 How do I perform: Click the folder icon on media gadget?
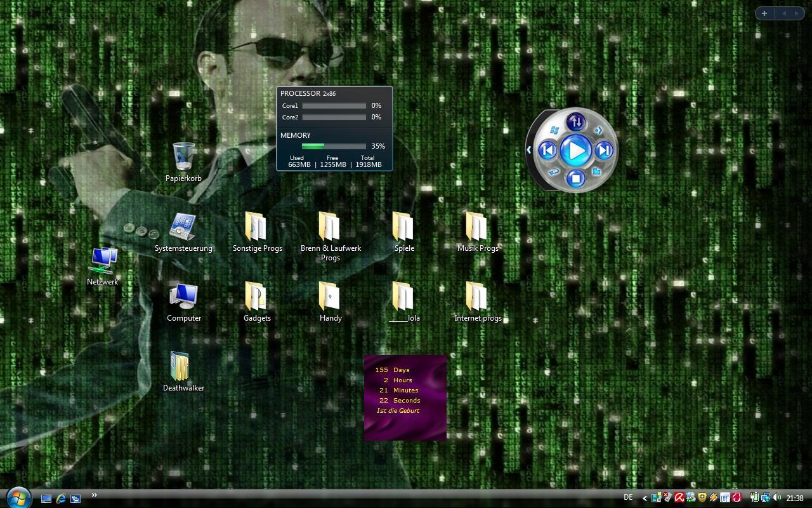[597, 171]
